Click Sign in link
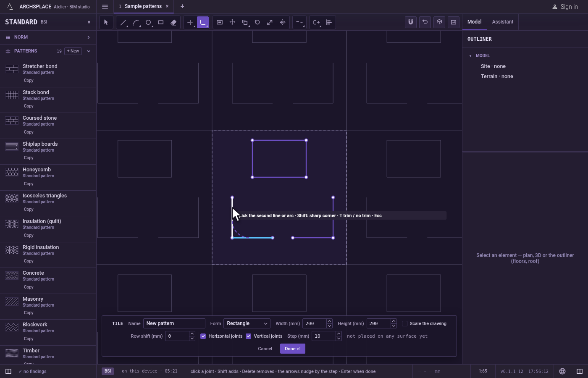Image resolution: width=588 pixels, height=378 pixels. point(565,7)
